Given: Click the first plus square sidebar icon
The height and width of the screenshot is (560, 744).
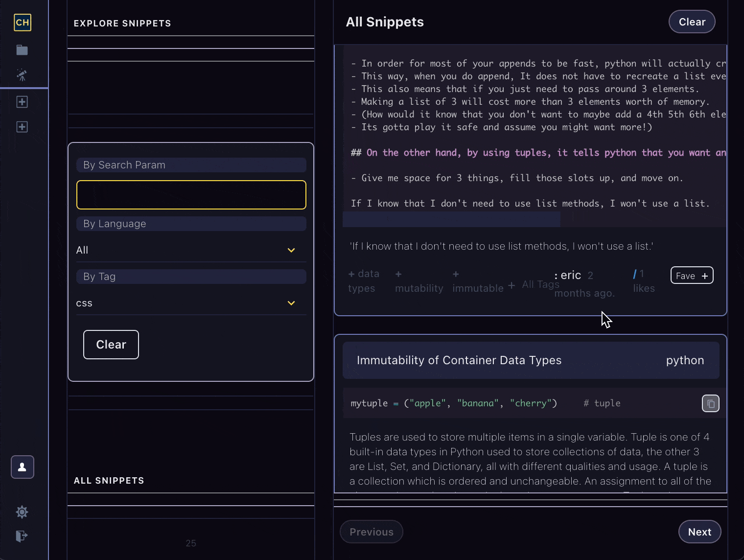Looking at the screenshot, I should point(22,102).
